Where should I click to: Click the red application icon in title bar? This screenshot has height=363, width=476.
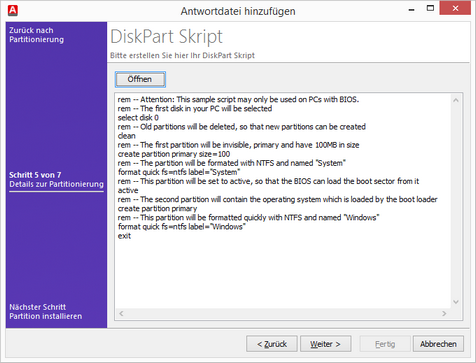click(13, 10)
